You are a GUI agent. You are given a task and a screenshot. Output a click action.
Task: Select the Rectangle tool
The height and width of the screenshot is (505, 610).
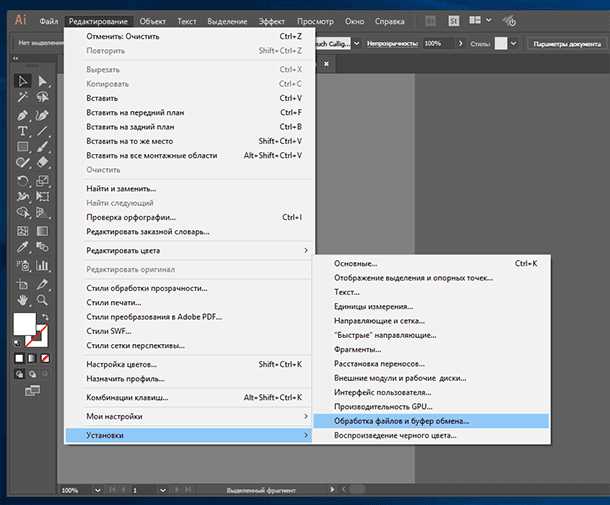coord(23,147)
